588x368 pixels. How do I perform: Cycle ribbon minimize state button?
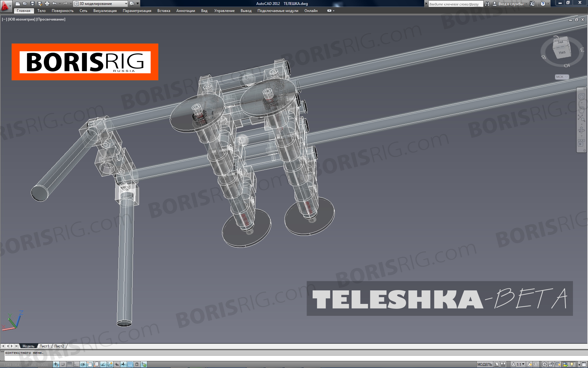(330, 11)
